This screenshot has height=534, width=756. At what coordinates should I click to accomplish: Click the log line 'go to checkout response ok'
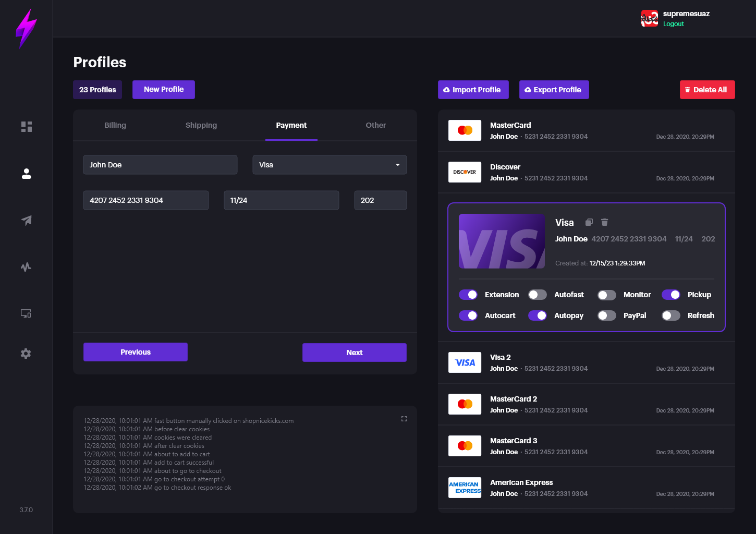pyautogui.click(x=157, y=488)
